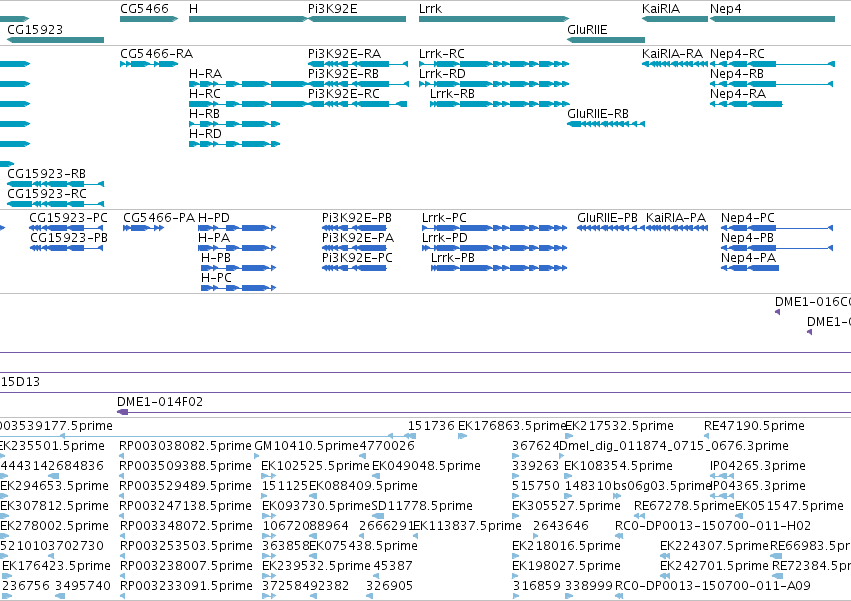Click the Nep4 gene bar
Viewport: 851px width, 601px height.
pyautogui.click(x=772, y=19)
